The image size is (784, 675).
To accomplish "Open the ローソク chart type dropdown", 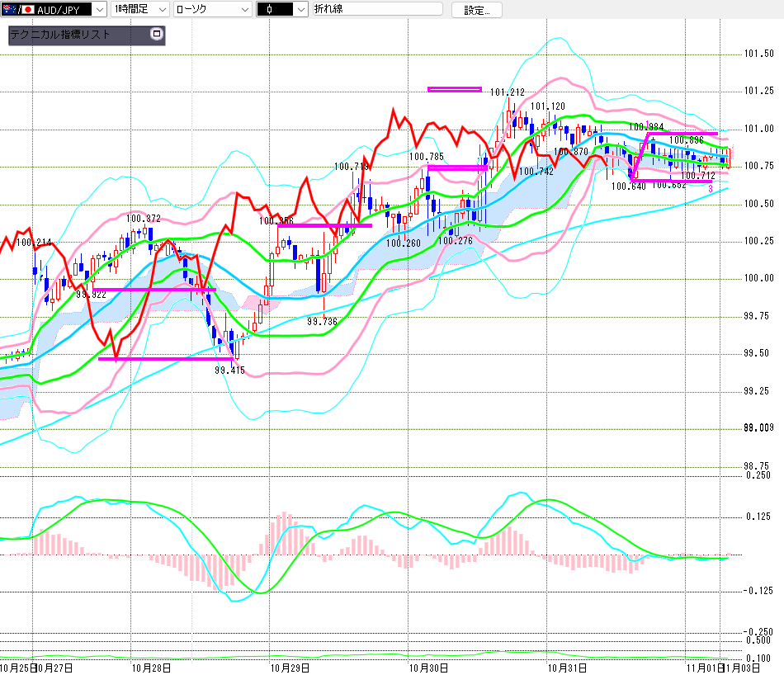I will [x=244, y=10].
